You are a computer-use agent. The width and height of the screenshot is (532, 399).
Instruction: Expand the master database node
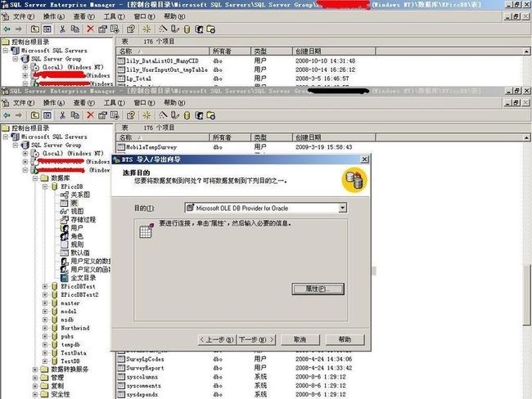(x=45, y=303)
